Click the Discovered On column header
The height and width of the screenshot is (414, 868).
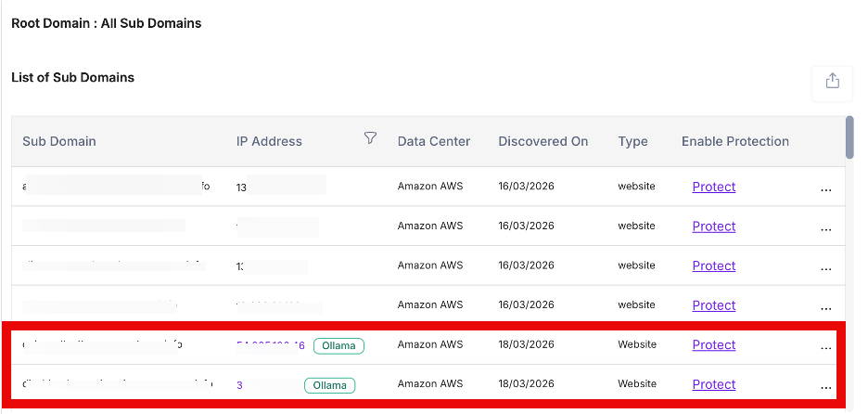pyautogui.click(x=542, y=141)
